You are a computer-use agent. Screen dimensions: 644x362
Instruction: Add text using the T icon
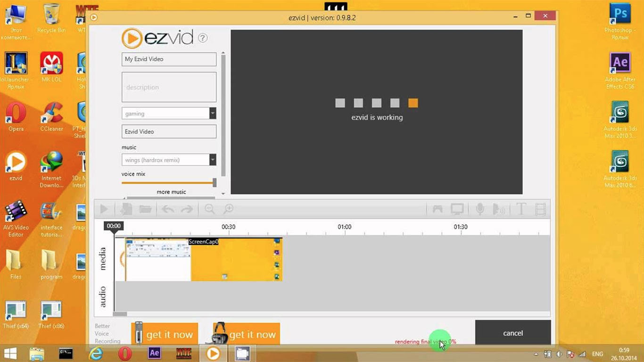pos(520,209)
